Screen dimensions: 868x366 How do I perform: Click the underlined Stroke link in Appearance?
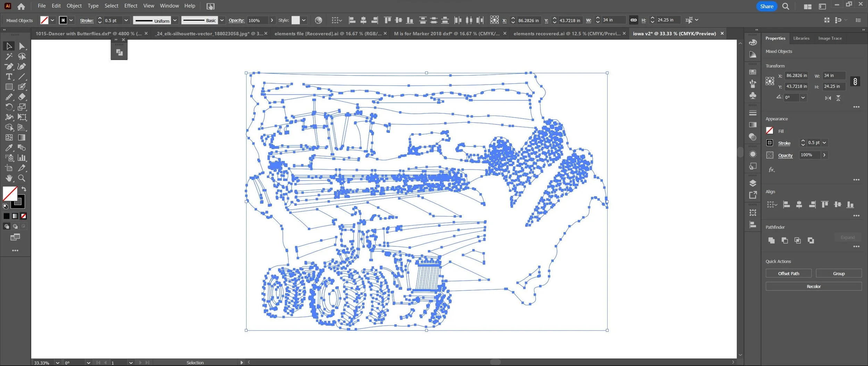(784, 143)
